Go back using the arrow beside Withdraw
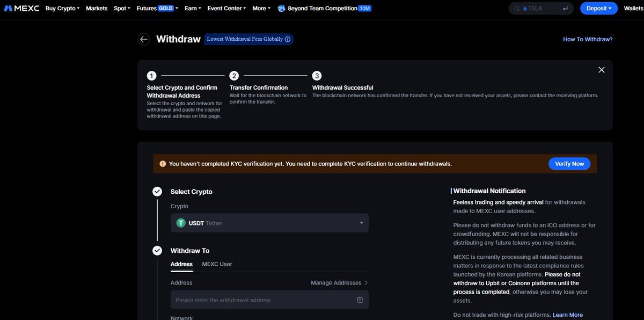This screenshot has width=644, height=320. [x=143, y=39]
